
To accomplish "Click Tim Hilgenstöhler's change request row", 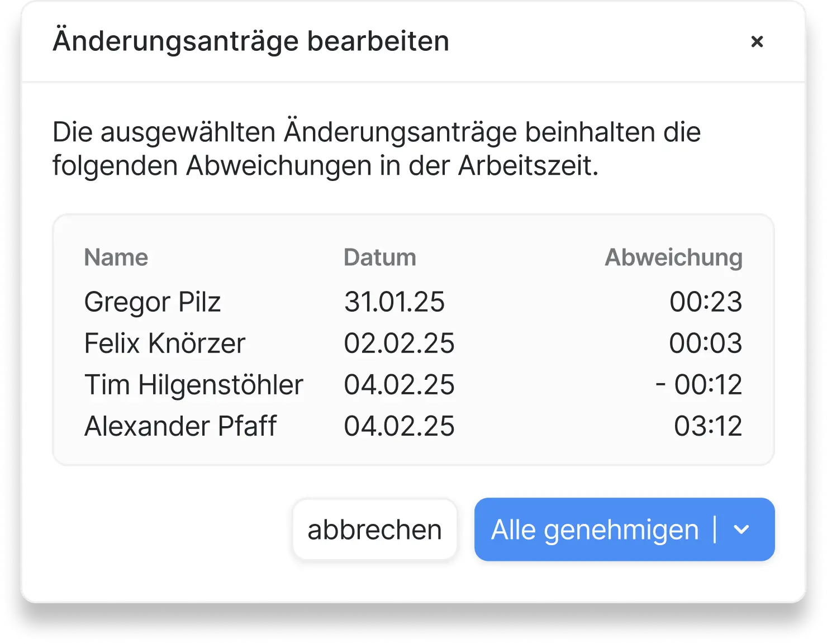I will [x=193, y=384].
